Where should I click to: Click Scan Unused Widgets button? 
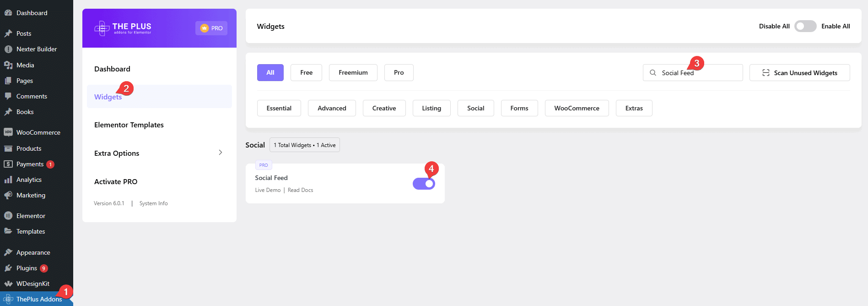tap(799, 73)
